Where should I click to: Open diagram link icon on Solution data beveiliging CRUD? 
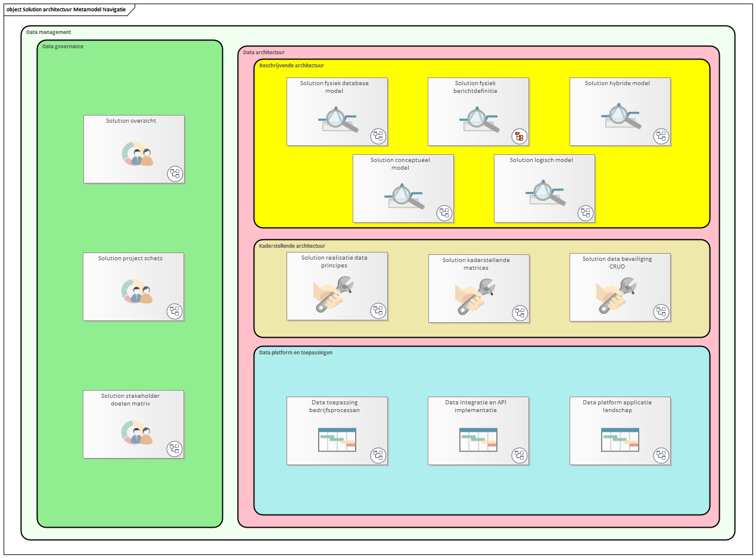[x=661, y=312]
